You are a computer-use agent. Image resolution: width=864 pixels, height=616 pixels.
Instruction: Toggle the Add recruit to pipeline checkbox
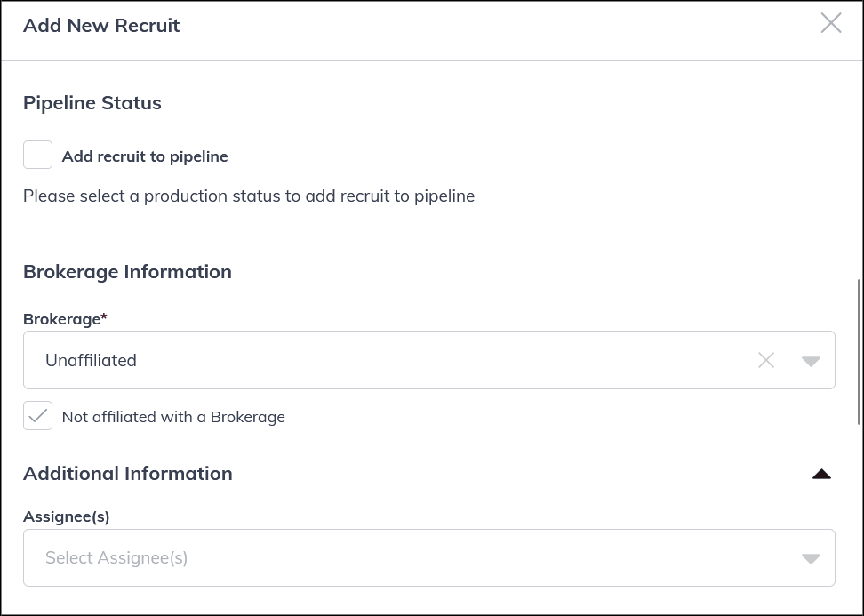[37, 155]
